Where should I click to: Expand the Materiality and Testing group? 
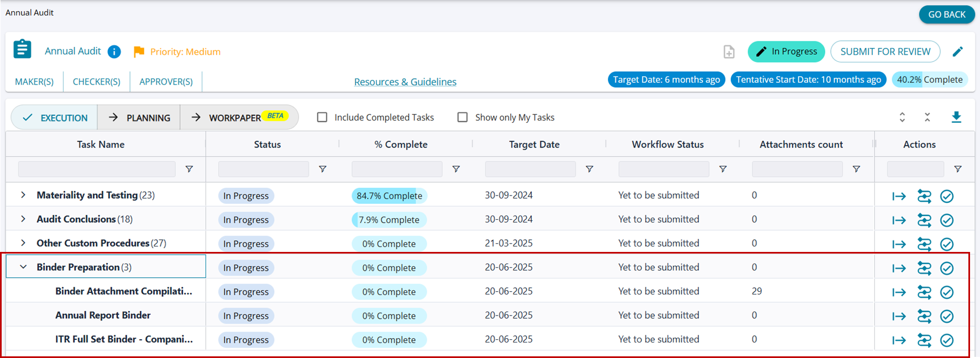(23, 195)
